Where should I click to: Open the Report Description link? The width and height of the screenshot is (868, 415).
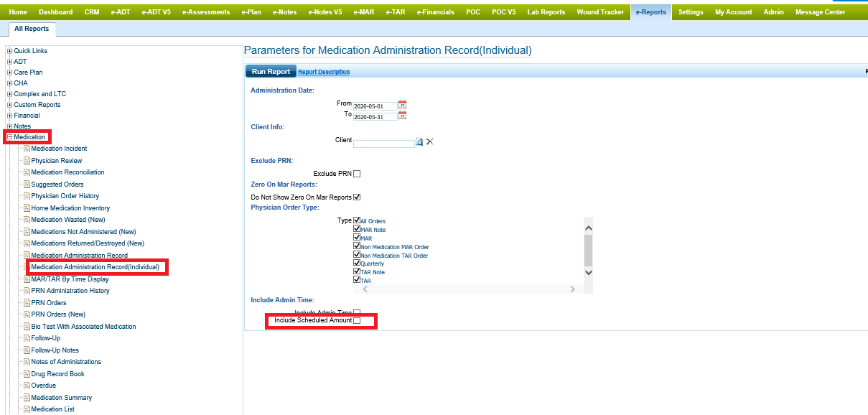[x=324, y=72]
